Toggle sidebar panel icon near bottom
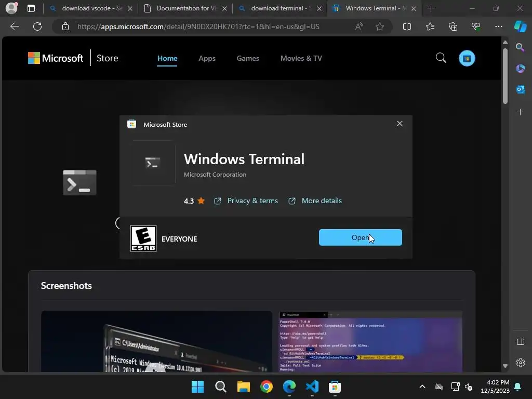Screen dimensions: 532x399 pos(520,342)
